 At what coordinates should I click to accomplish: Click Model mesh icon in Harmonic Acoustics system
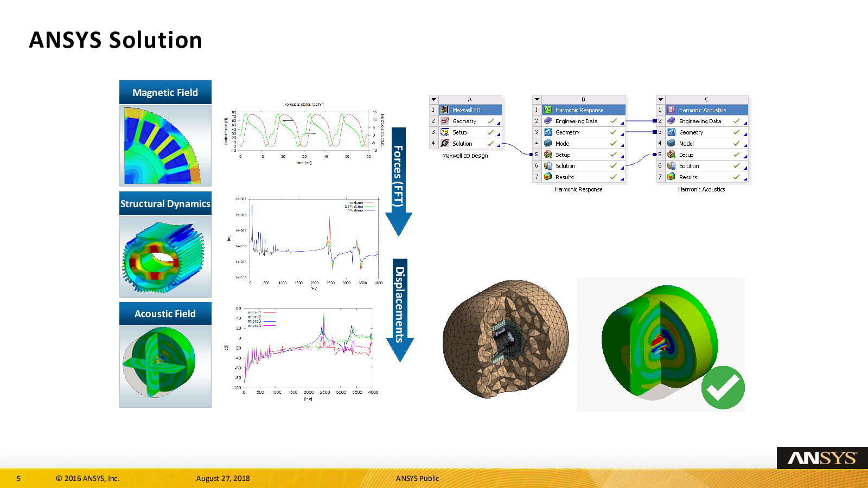click(x=672, y=143)
